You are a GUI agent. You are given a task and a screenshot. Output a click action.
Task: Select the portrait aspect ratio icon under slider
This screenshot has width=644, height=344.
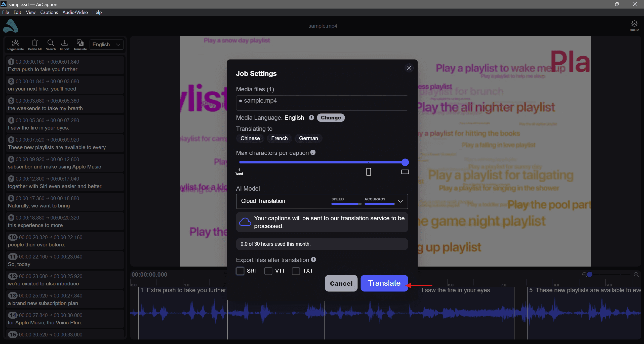(x=369, y=172)
